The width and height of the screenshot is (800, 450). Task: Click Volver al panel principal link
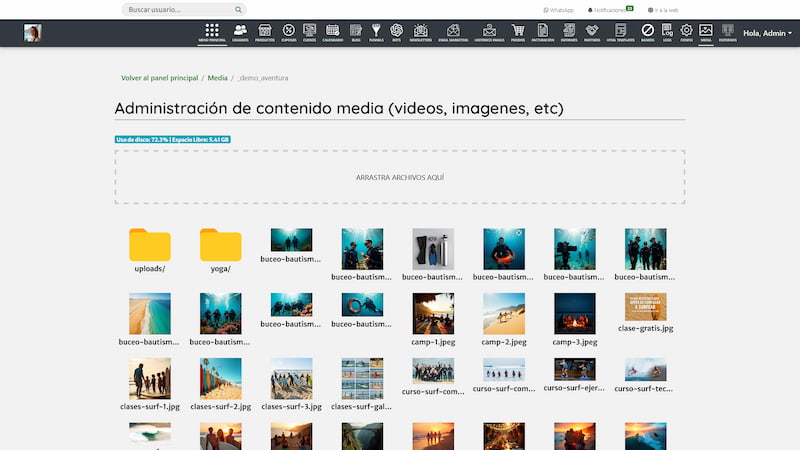tap(159, 77)
